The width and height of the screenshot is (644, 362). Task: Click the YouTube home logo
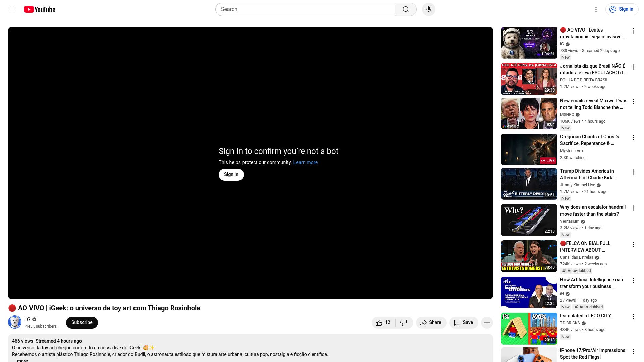pyautogui.click(x=40, y=9)
